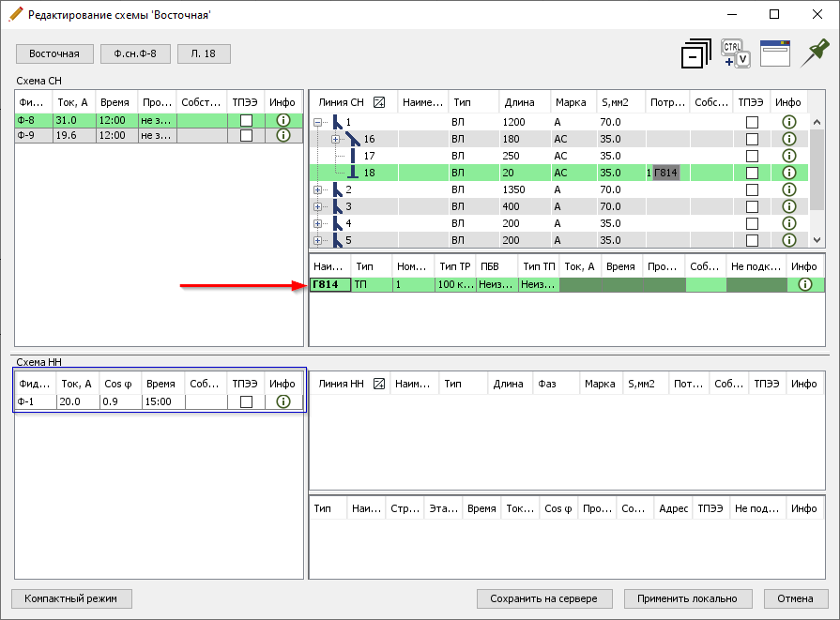Expand tree node of line 16
840x620 pixels.
[335, 139]
